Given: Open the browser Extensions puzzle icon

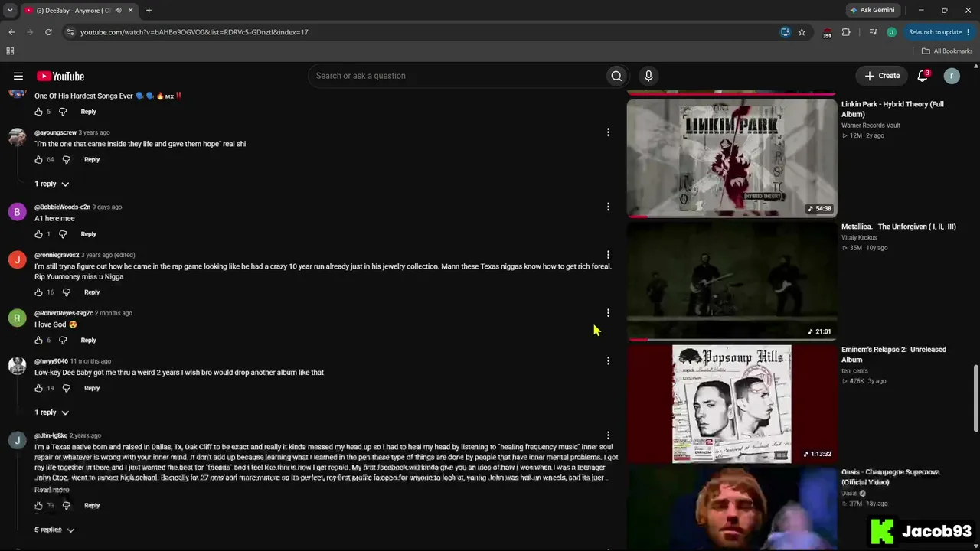Looking at the screenshot, I should point(846,32).
